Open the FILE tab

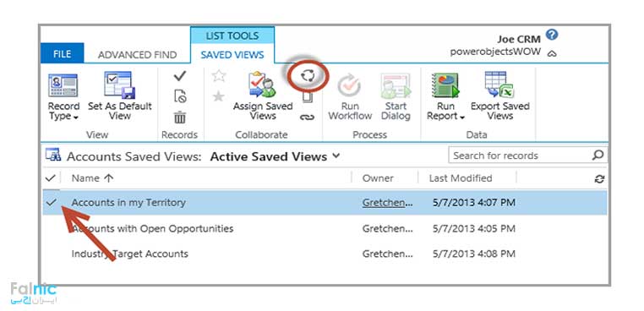[x=62, y=54]
